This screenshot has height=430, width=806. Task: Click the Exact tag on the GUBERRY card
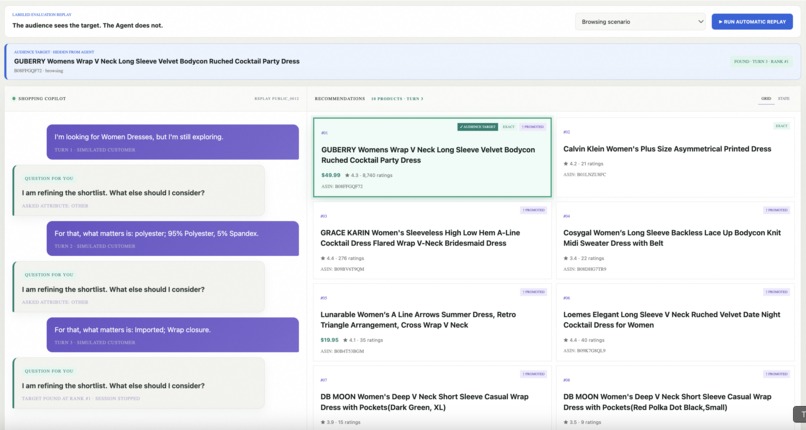[508, 127]
